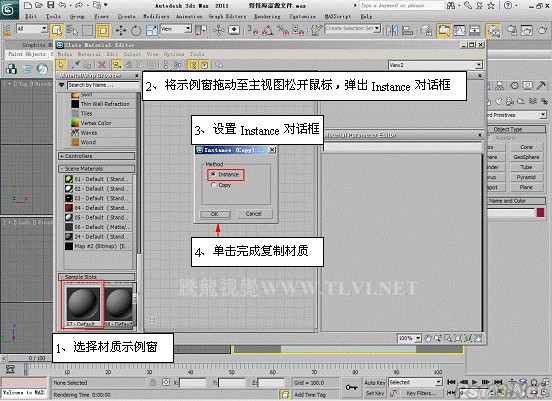Toggle the Auto Key button

[x=375, y=382]
